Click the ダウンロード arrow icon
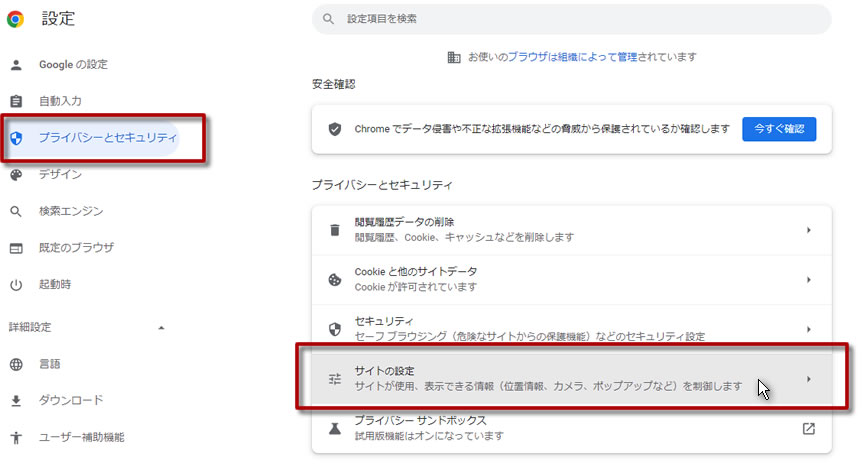Image resolution: width=864 pixels, height=464 pixels. pyautogui.click(x=16, y=401)
